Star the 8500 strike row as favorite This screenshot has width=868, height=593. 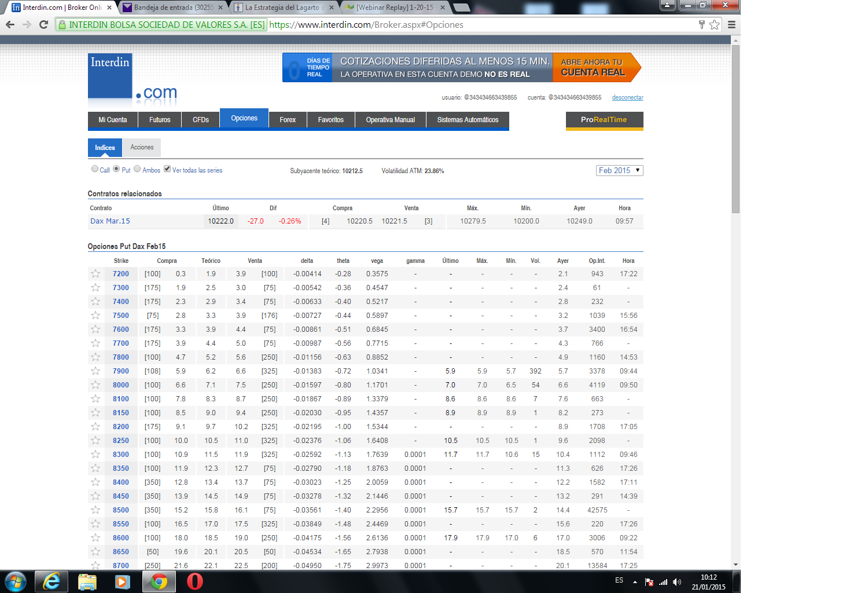pyautogui.click(x=95, y=510)
